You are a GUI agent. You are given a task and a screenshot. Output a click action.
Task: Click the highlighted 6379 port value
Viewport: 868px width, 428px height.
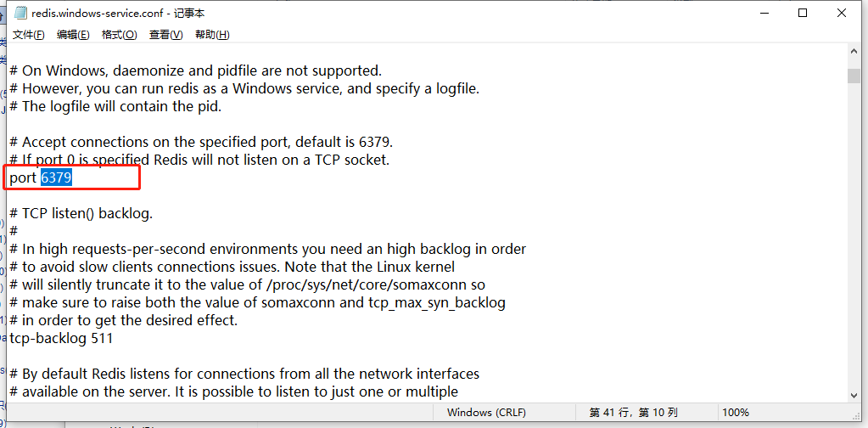[56, 177]
